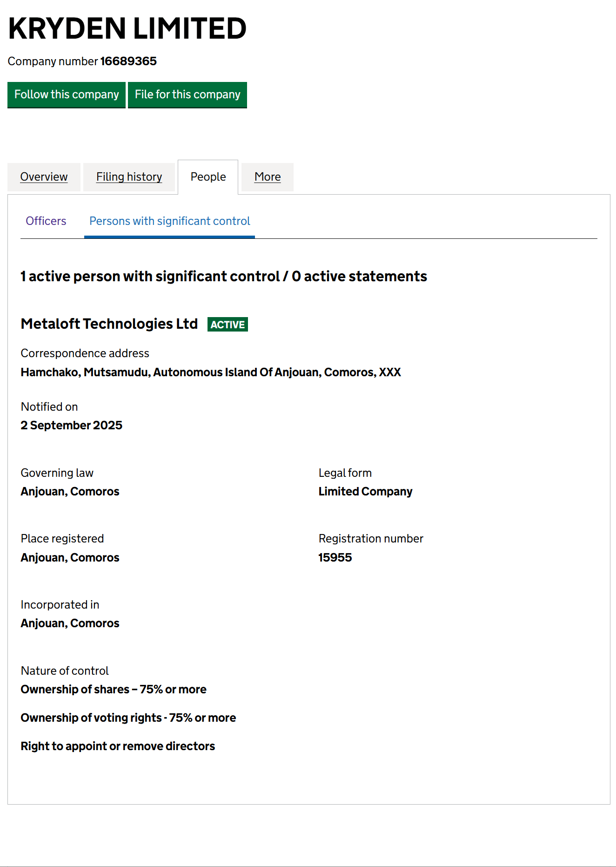Click Ownership of shares – 75% or more
Screen dimensions: 616x867
pyautogui.click(x=114, y=690)
